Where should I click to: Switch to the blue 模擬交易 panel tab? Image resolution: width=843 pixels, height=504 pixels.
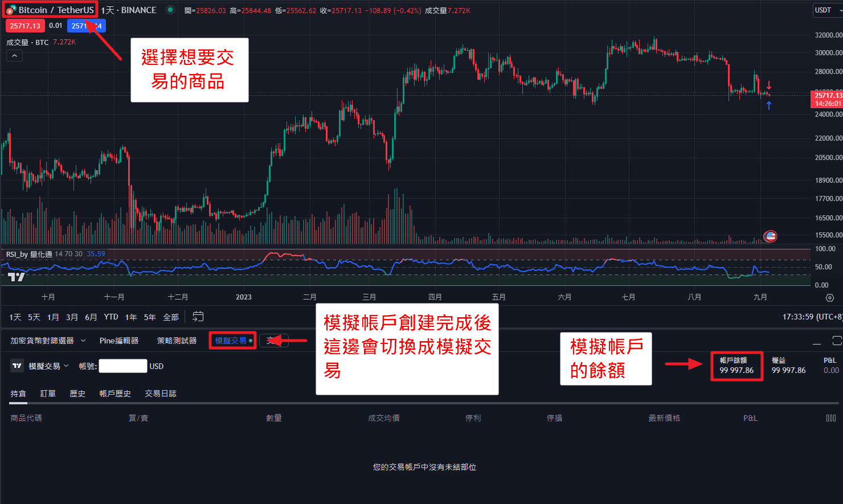click(232, 341)
